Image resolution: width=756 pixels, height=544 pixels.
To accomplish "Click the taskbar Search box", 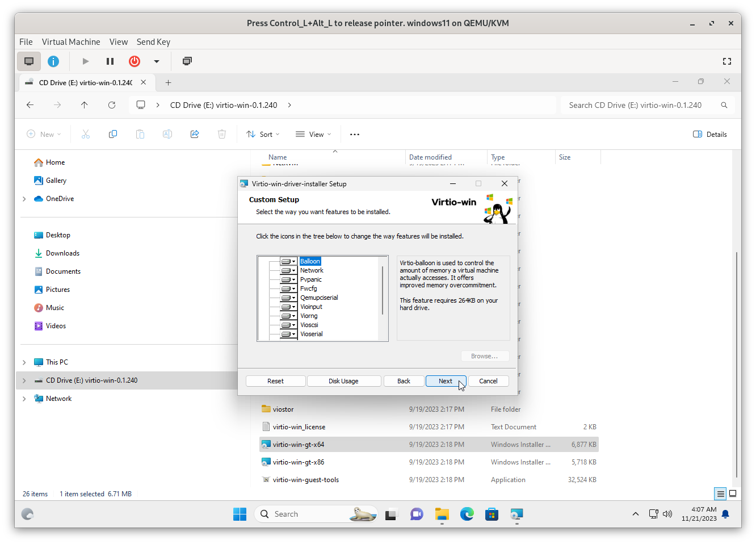I will click(316, 514).
